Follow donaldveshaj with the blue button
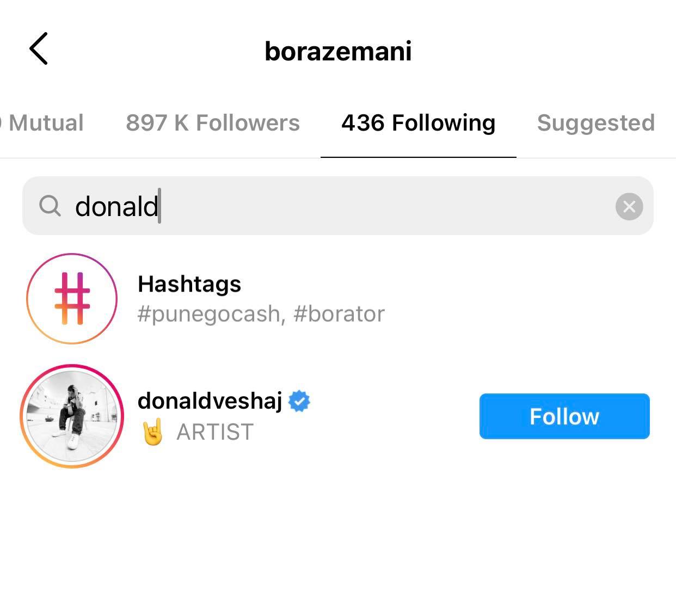 (x=564, y=416)
